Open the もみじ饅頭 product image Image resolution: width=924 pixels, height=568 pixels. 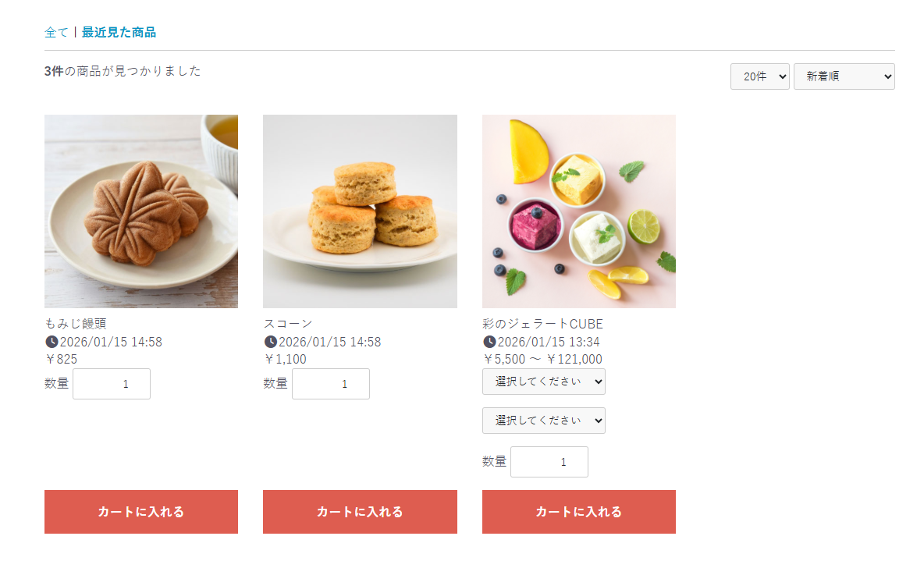pyautogui.click(x=141, y=211)
